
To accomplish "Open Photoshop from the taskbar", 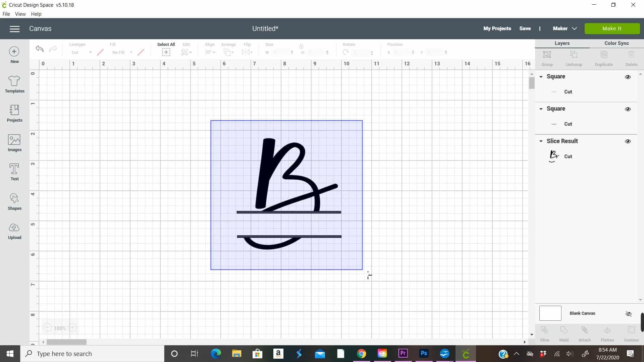I will tap(424, 354).
